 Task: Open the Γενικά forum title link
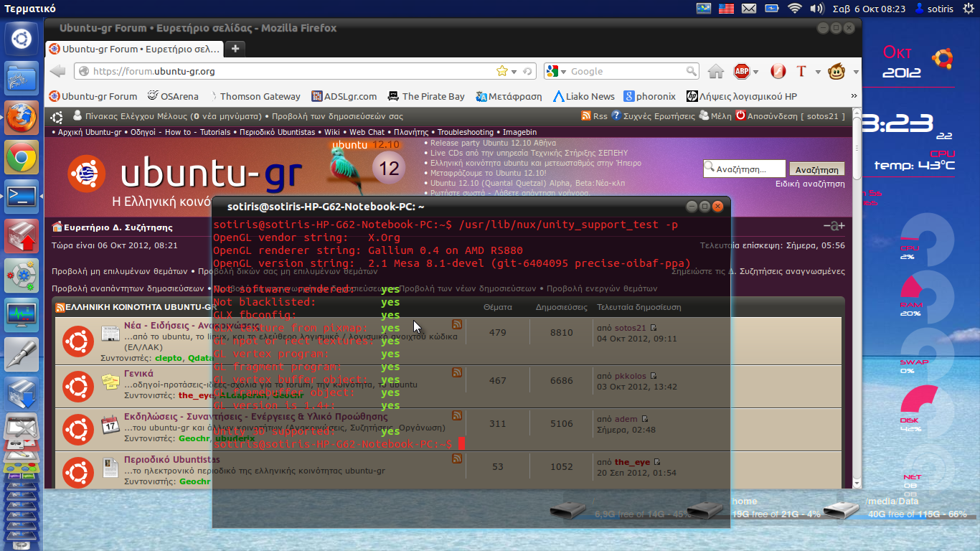[x=138, y=374]
